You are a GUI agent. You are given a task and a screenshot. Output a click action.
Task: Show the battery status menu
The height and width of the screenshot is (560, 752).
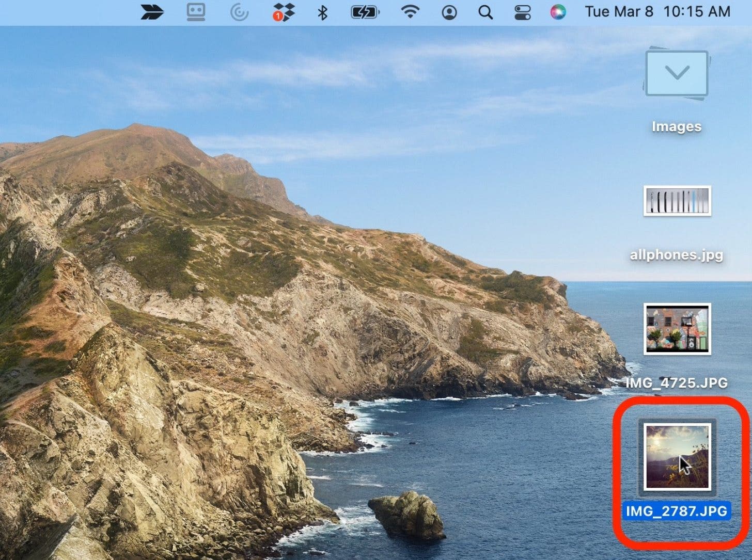(365, 12)
